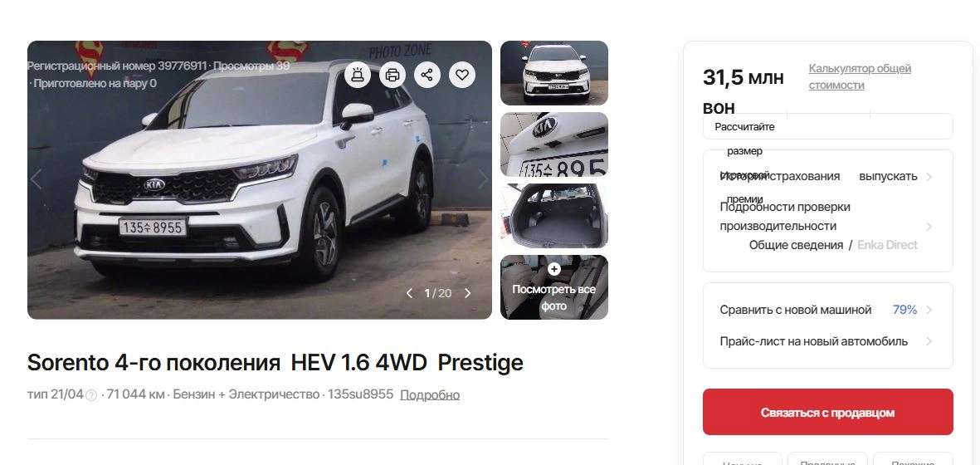The height and width of the screenshot is (465, 980).
Task: Click Посмотреть все фото thumbnail
Action: point(553,286)
